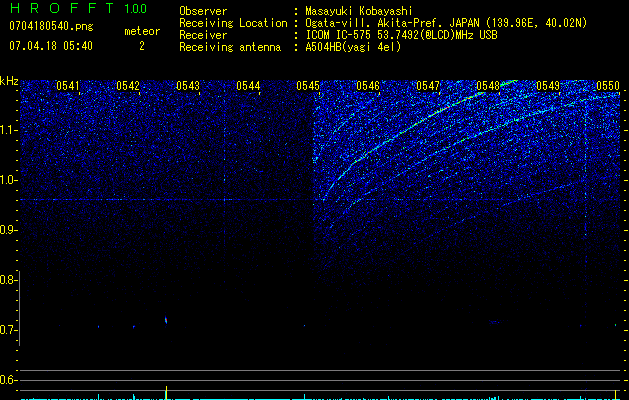Viewport: 629px width, 400px height.
Task: Click the bright meteor echo near 0.72 kHz
Action: pyautogui.click(x=166, y=320)
